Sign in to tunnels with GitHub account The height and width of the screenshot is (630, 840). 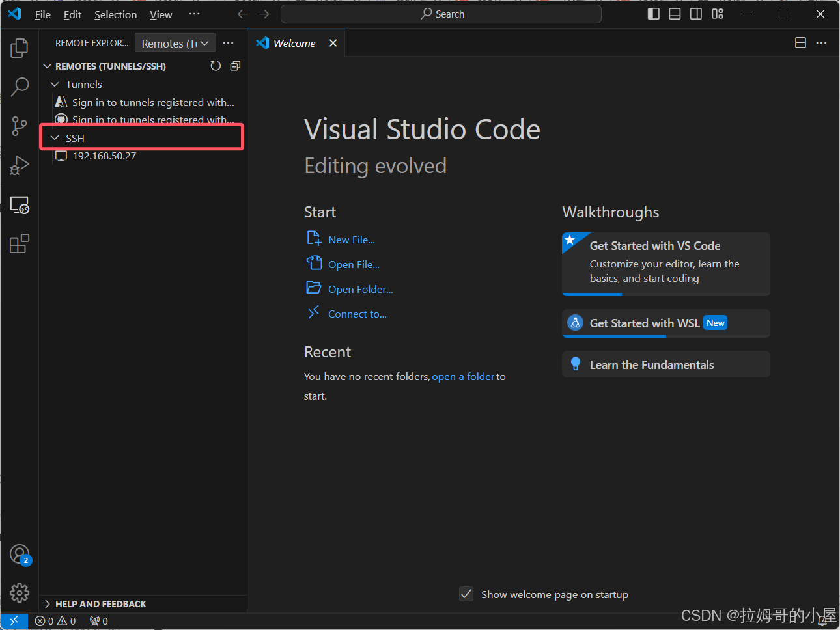(143, 120)
